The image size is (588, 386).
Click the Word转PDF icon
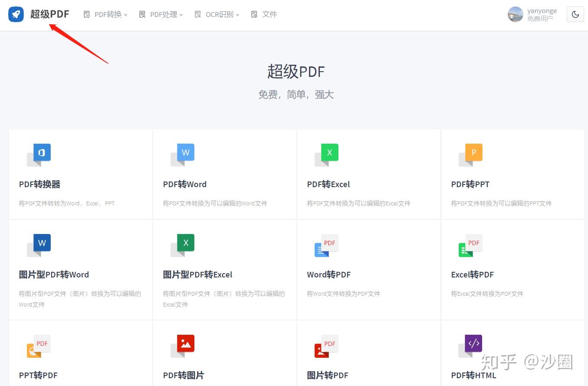coord(327,245)
